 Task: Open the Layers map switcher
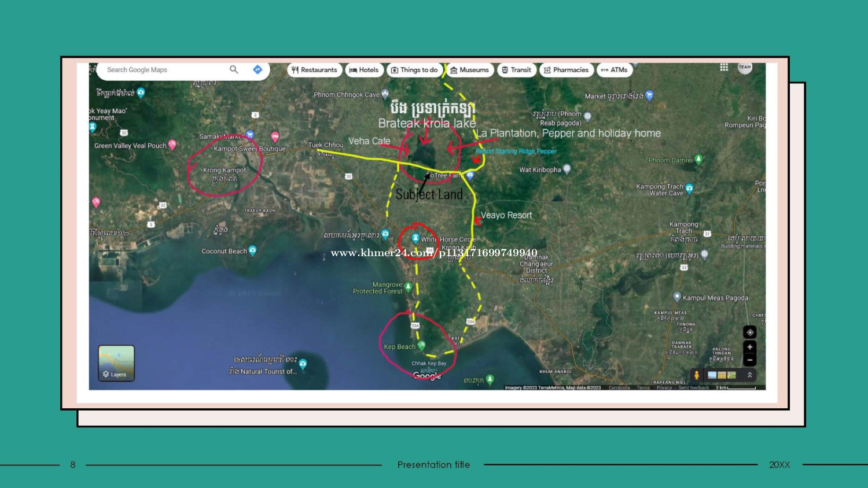(x=116, y=363)
